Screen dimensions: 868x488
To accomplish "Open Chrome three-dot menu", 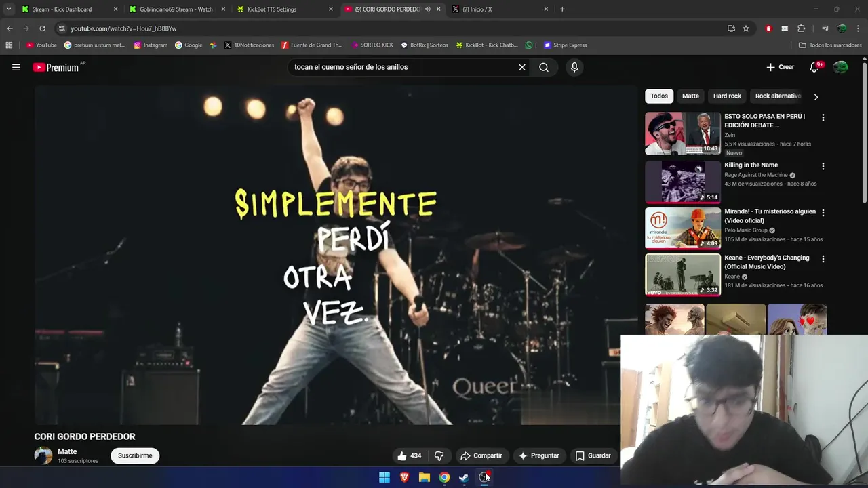I will (x=858, y=28).
